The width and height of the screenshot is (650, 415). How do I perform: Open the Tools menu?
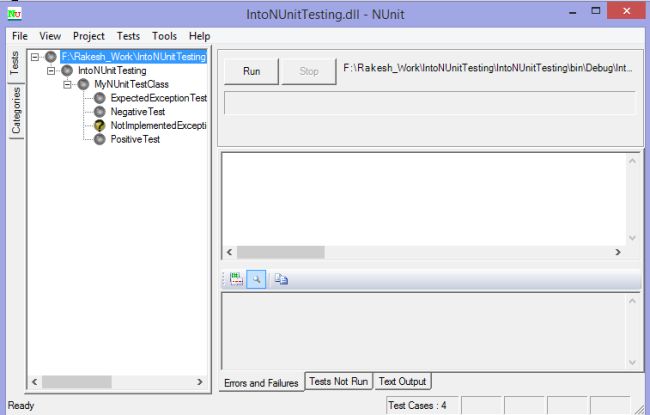point(164,36)
